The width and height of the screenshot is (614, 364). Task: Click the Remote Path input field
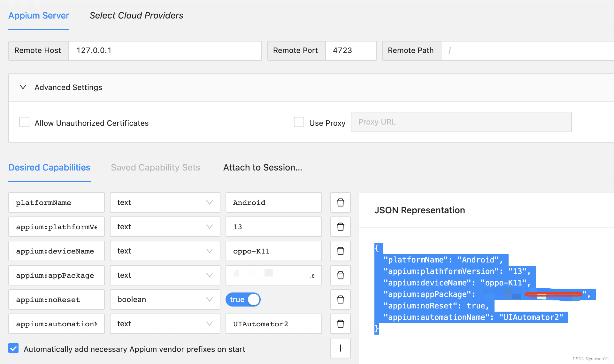(x=527, y=50)
